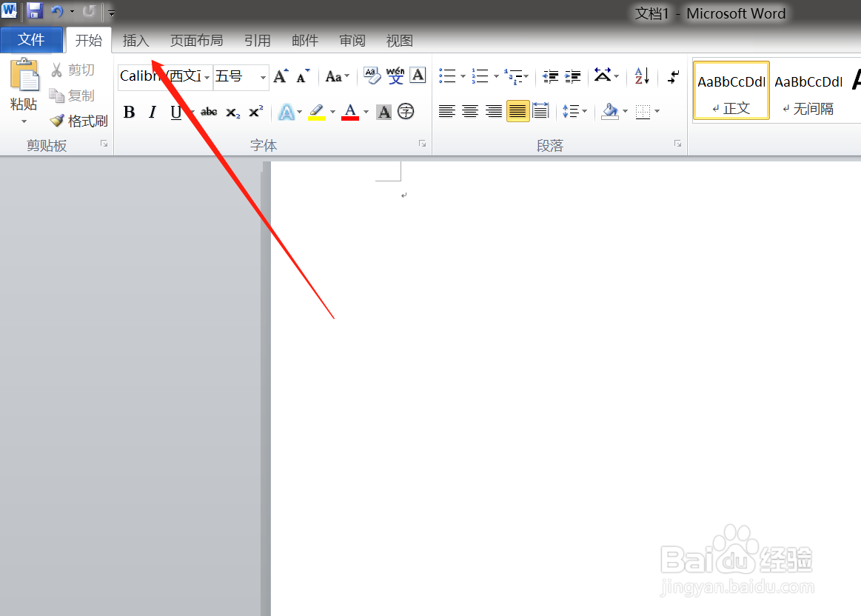Toggle Superscript formatting
The height and width of the screenshot is (616, 861).
pos(256,112)
